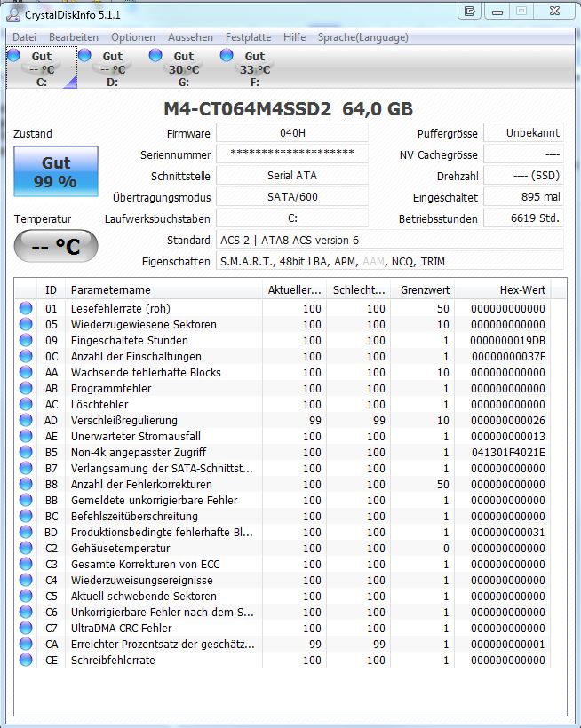Click the Parametername column header
The height and width of the screenshot is (728, 581).
pos(163,290)
